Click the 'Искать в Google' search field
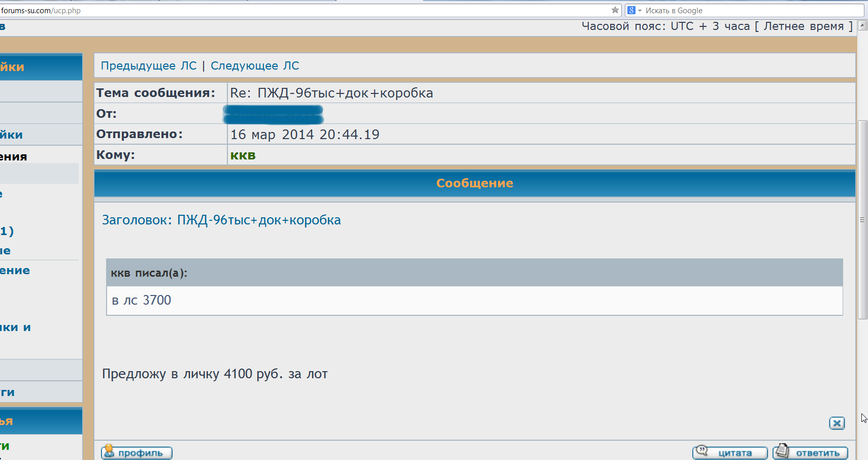Viewport: 868px width, 460px height. point(751,11)
